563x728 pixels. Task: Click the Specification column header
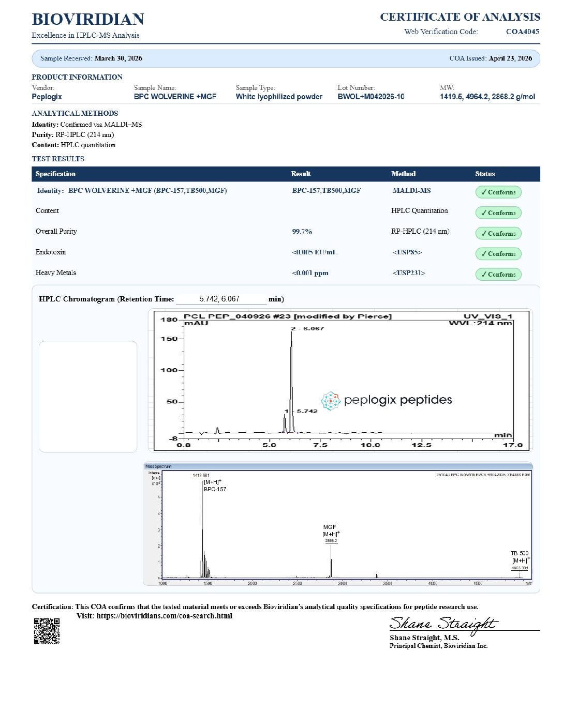pos(55,174)
